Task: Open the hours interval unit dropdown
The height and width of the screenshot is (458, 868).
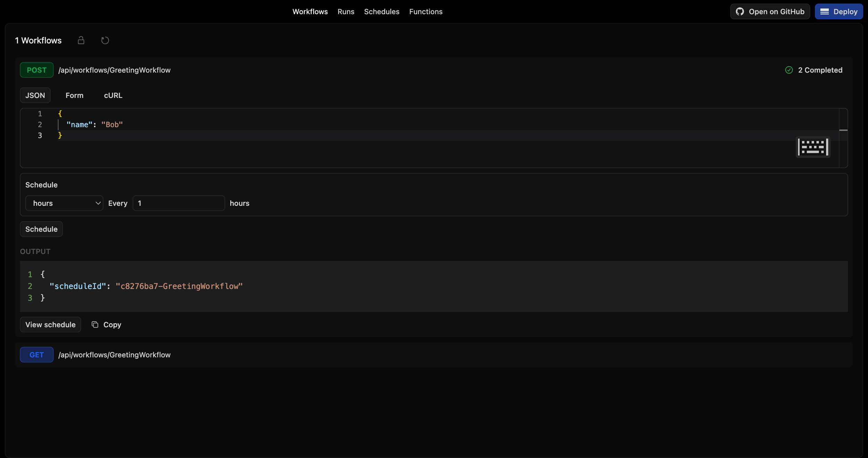Action: click(x=64, y=203)
